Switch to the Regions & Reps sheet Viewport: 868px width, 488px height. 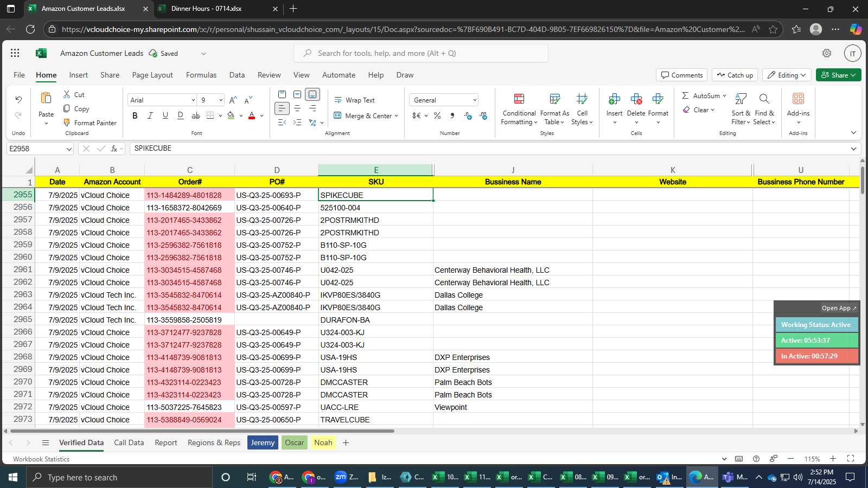(214, 442)
